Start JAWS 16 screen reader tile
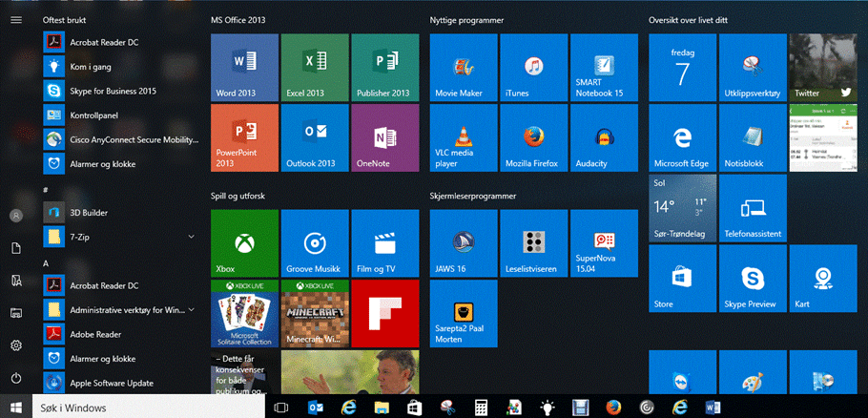Viewport: 868px width, 418px height. (464, 243)
